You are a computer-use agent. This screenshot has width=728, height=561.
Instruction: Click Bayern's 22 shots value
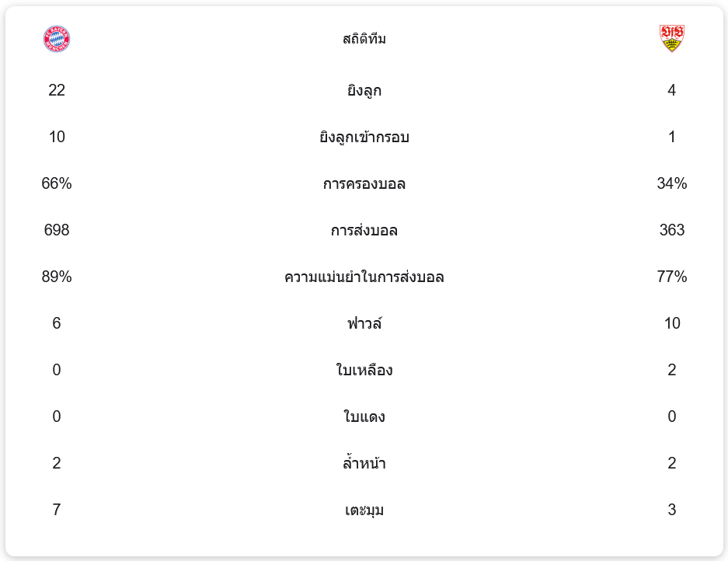click(x=57, y=91)
